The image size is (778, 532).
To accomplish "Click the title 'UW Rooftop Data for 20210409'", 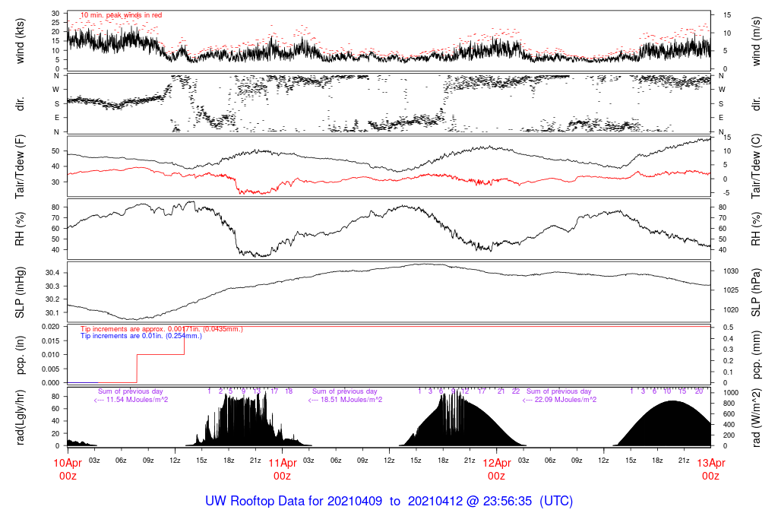I will pyautogui.click(x=293, y=501).
